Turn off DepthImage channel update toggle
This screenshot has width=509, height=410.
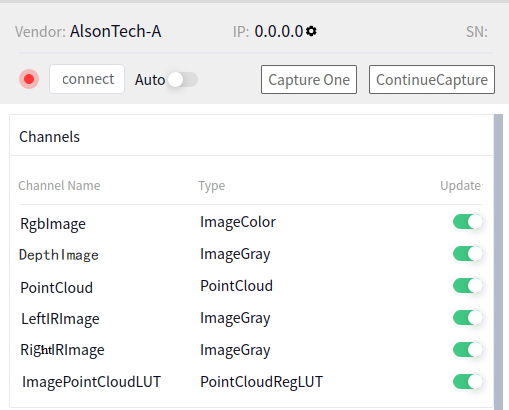468,254
